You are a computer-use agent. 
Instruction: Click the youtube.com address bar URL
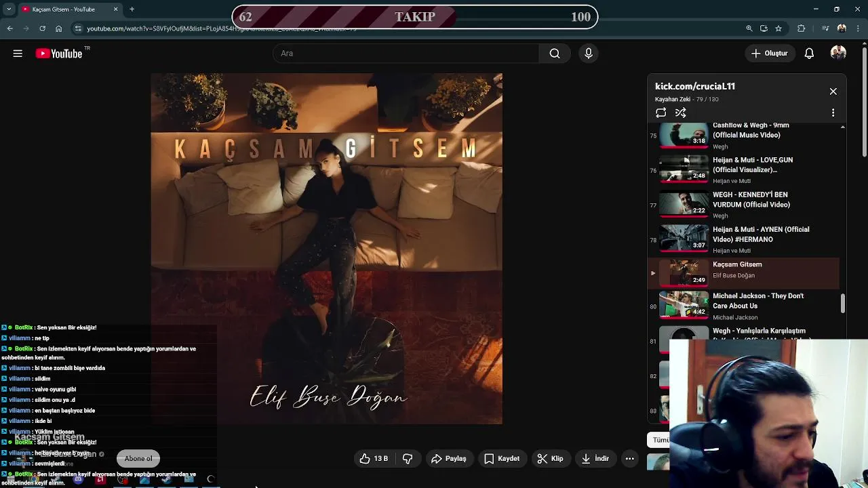[222, 28]
